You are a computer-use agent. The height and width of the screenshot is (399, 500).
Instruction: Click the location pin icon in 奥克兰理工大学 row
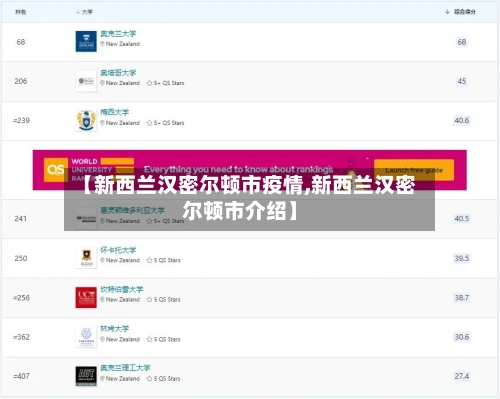pyautogui.click(x=103, y=379)
